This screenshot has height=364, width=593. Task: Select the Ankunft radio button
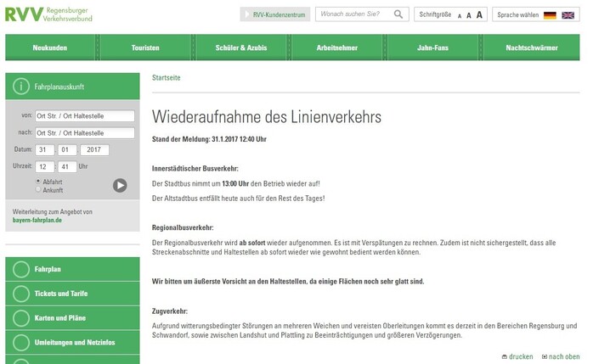(x=37, y=190)
